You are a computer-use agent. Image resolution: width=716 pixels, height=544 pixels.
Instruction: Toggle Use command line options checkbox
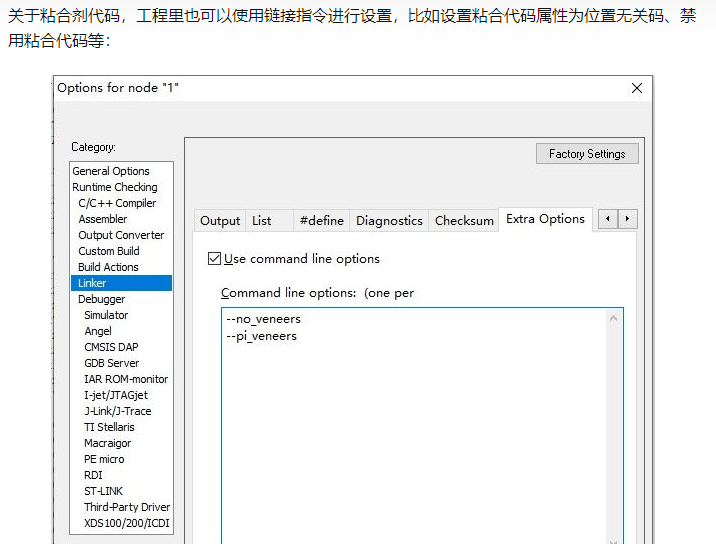click(214, 259)
